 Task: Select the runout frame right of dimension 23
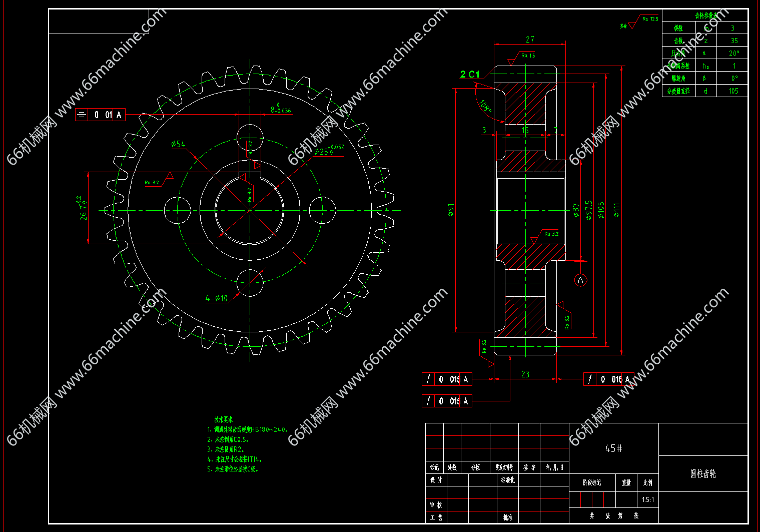[x=608, y=379]
